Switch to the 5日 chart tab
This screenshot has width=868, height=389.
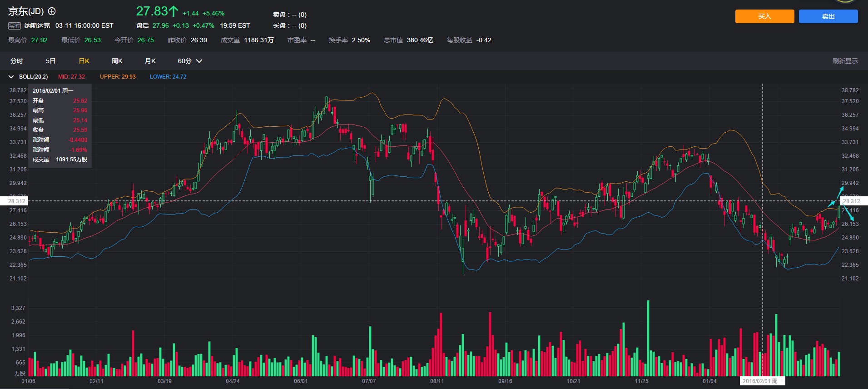click(x=50, y=61)
